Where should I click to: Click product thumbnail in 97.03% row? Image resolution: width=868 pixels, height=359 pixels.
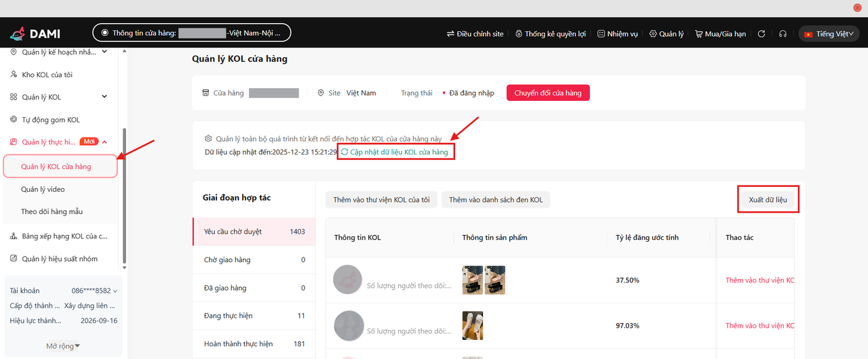coord(472,325)
